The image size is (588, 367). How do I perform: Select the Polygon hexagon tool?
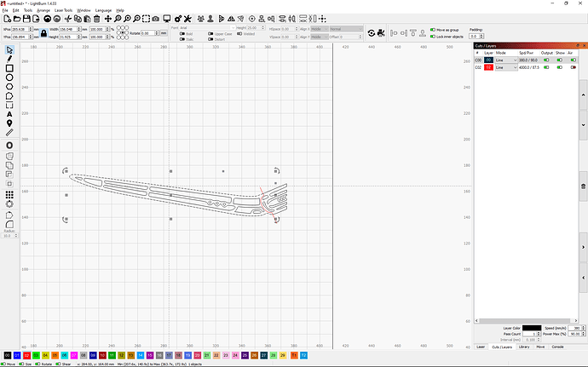pos(9,87)
